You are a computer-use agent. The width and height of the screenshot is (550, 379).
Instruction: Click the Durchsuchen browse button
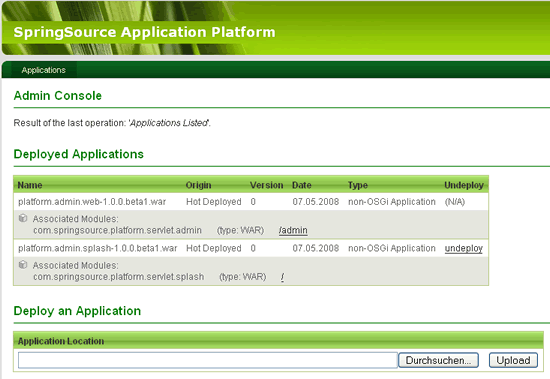438,360
